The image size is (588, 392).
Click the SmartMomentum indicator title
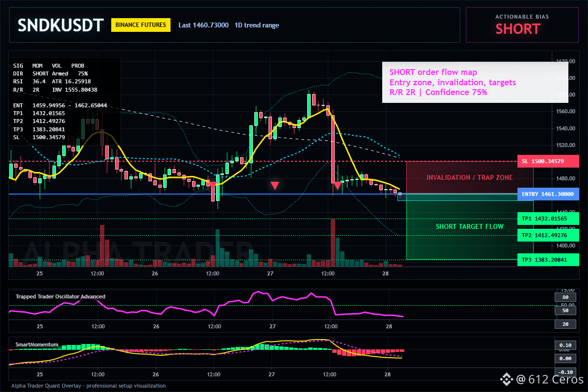[x=37, y=344]
